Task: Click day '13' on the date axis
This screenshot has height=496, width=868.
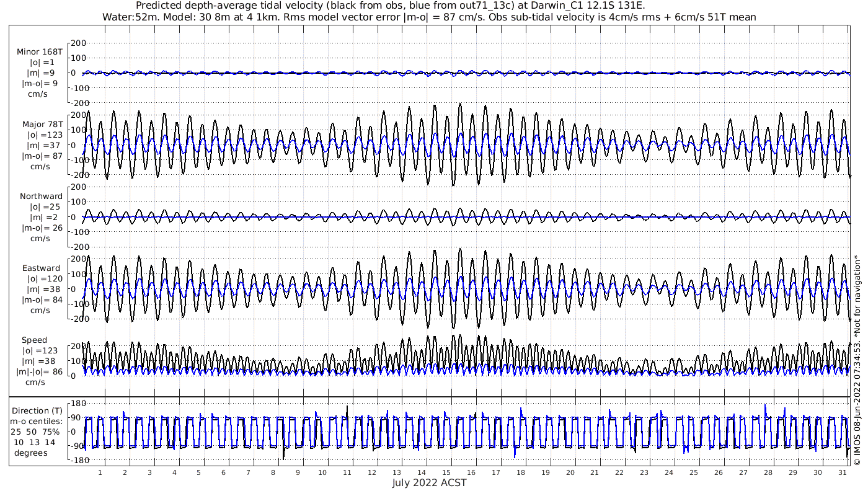Action: point(397,472)
